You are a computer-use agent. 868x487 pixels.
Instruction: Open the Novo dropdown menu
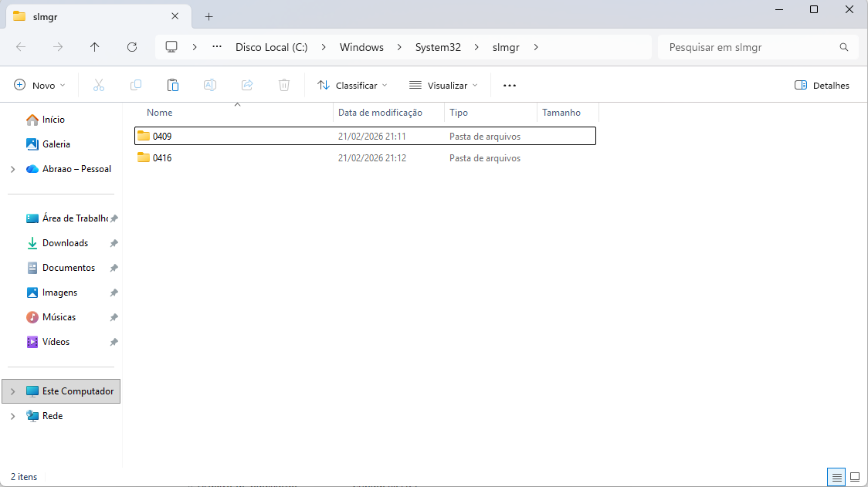pos(39,85)
